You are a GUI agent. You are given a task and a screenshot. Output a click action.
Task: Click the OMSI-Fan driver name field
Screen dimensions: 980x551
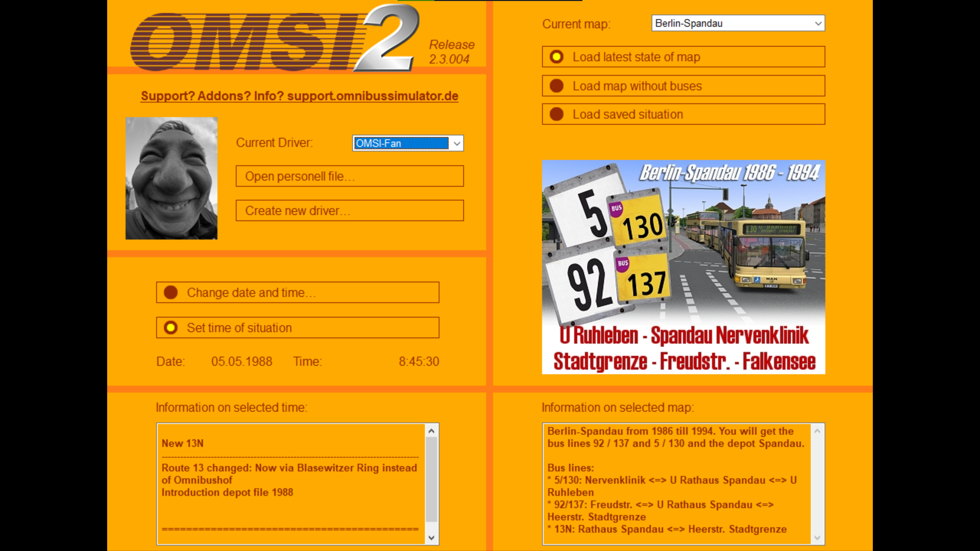point(401,143)
